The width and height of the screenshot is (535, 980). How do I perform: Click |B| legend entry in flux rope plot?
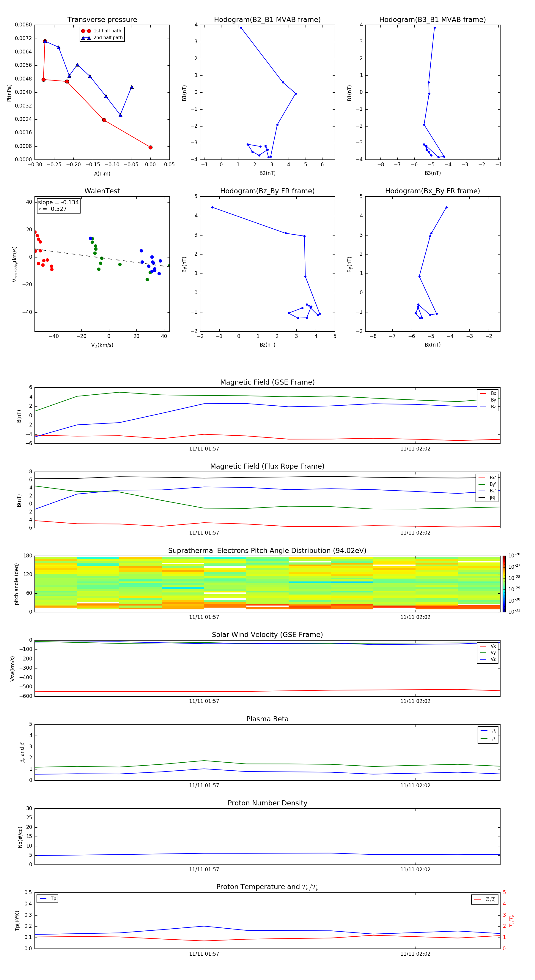[x=487, y=498]
